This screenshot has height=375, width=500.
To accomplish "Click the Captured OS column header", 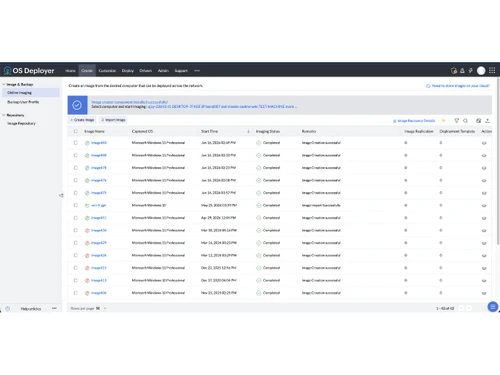I will click(142, 131).
